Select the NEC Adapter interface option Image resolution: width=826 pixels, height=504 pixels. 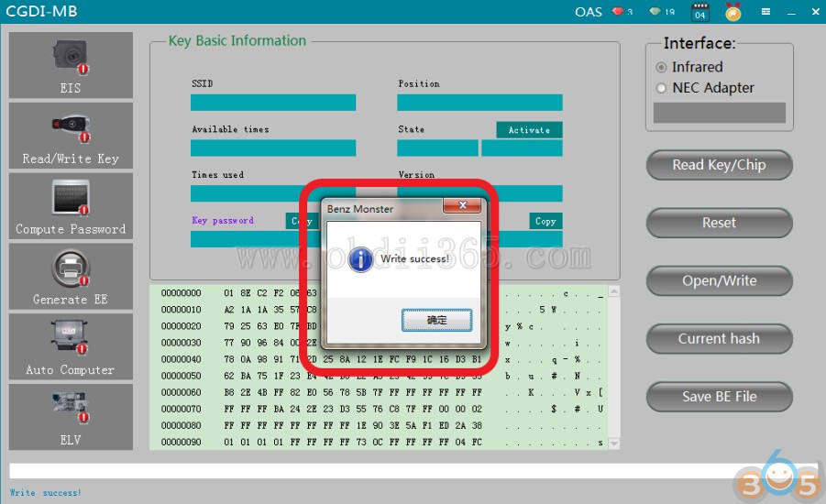(661, 88)
